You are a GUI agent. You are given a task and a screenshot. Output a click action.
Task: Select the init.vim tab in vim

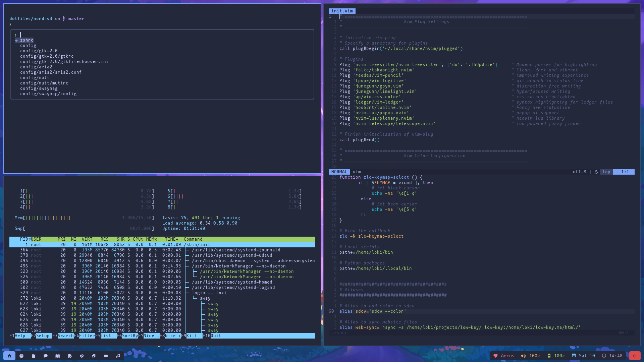[x=342, y=11]
